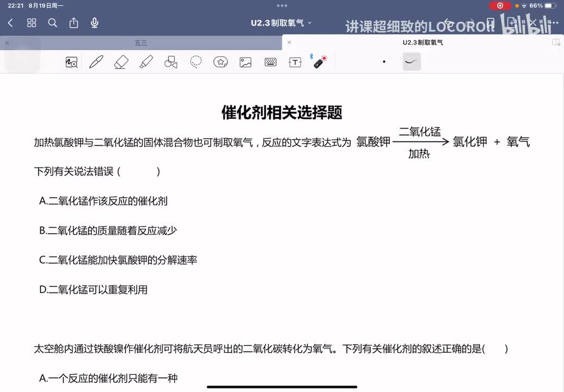Tap 加热 below the reaction arrow
The height and width of the screenshot is (392, 564).
[419, 154]
